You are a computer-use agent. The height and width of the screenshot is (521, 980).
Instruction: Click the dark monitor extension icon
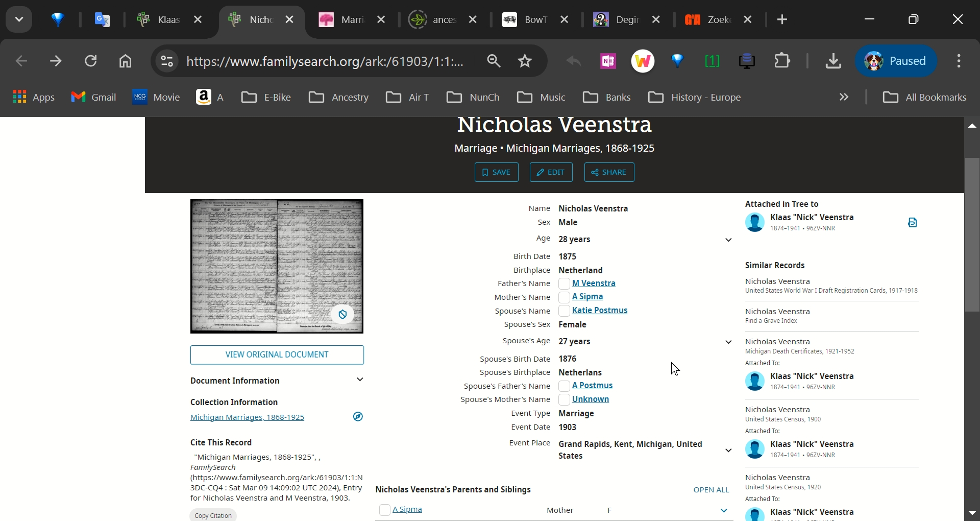(x=747, y=61)
